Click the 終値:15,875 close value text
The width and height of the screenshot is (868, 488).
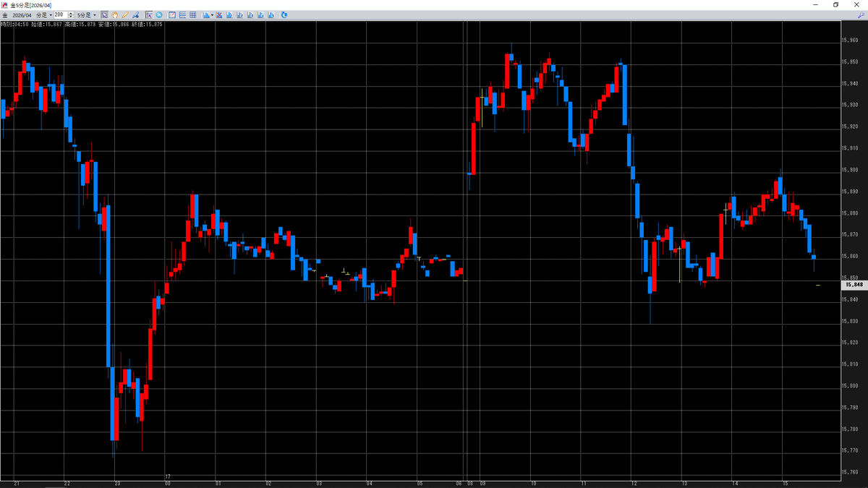click(x=147, y=25)
